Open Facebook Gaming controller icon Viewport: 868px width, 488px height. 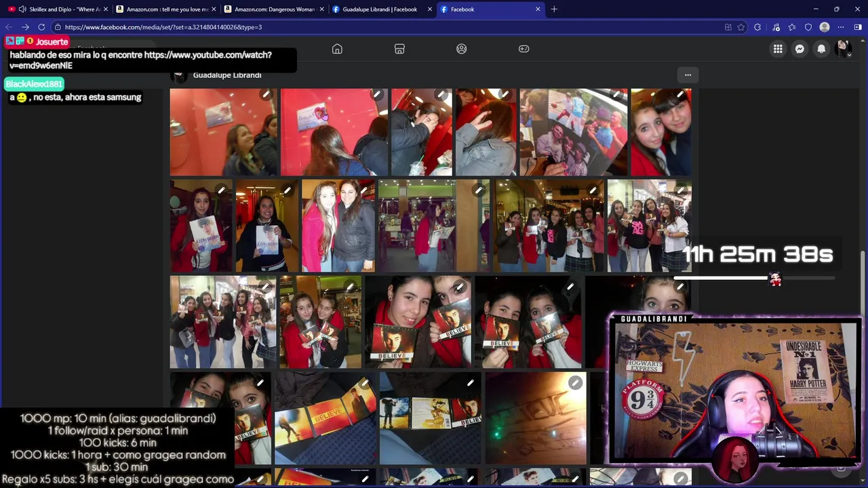tap(524, 49)
